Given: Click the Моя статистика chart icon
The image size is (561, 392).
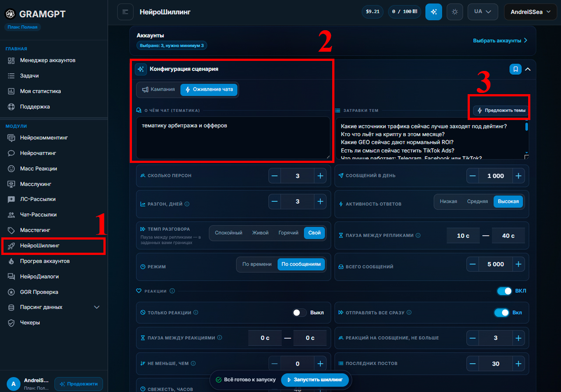Looking at the screenshot, I should tap(11, 91).
